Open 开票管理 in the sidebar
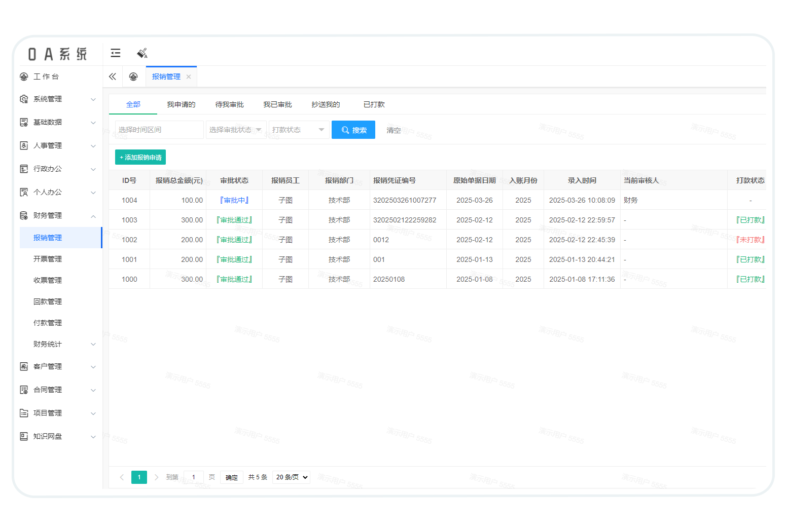786x532 pixels. (x=48, y=259)
